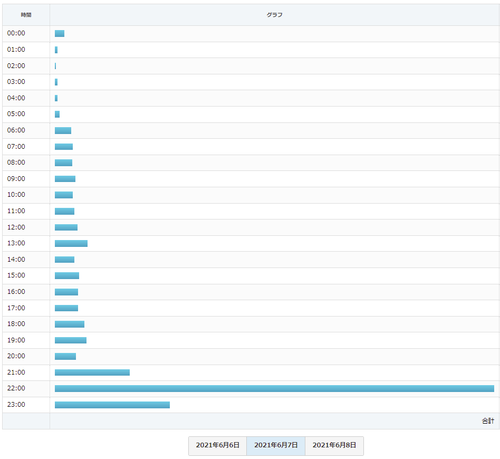Click the 14:00 time label
500x459 pixels.
click(16, 259)
